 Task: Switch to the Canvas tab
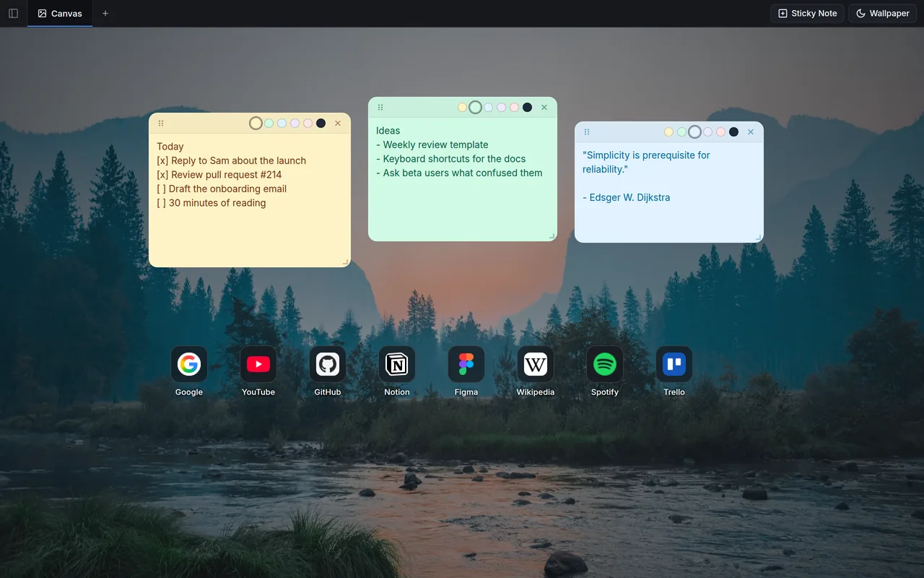(x=60, y=13)
